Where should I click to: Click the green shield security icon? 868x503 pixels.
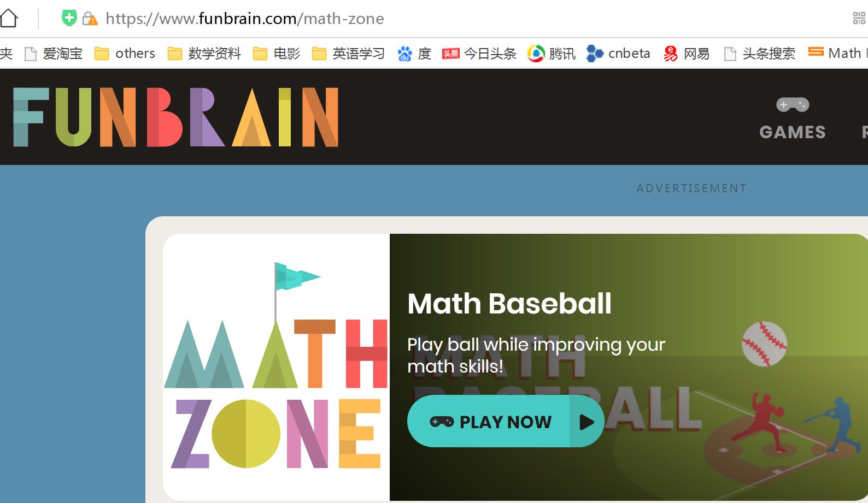pos(69,18)
